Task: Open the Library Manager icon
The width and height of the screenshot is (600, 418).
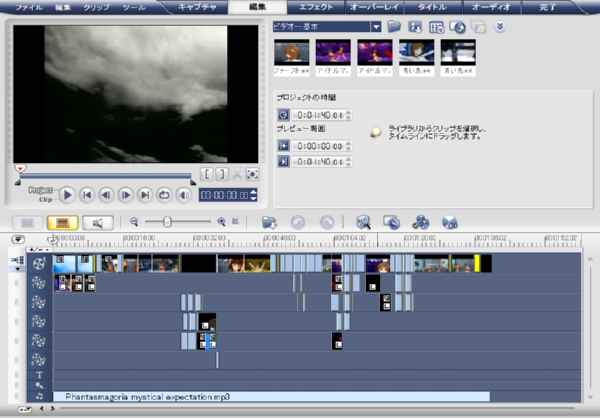Action: (437, 27)
